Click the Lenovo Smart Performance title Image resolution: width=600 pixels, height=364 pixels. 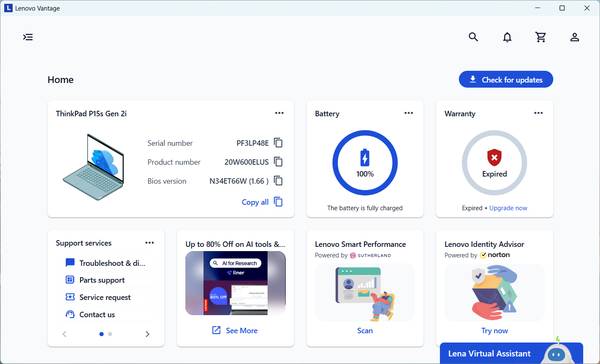[360, 244]
